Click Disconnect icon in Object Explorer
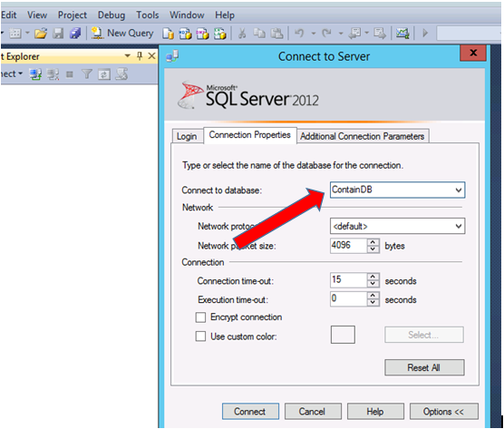 click(53, 74)
